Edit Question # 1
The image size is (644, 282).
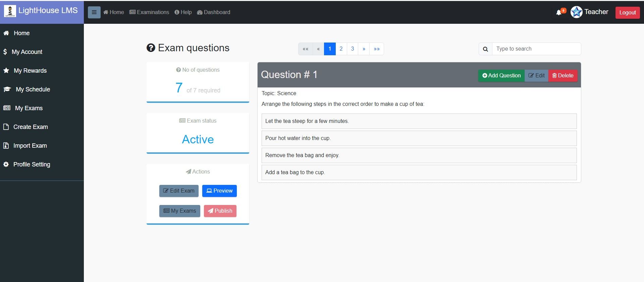click(536, 76)
